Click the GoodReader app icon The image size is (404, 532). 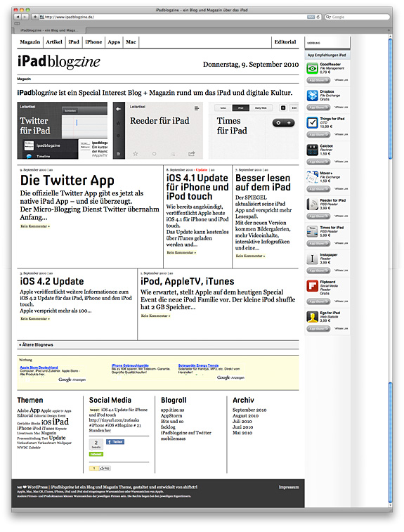pyautogui.click(x=312, y=68)
